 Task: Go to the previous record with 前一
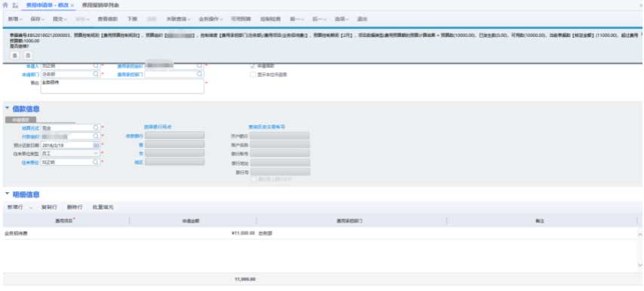pos(296,19)
